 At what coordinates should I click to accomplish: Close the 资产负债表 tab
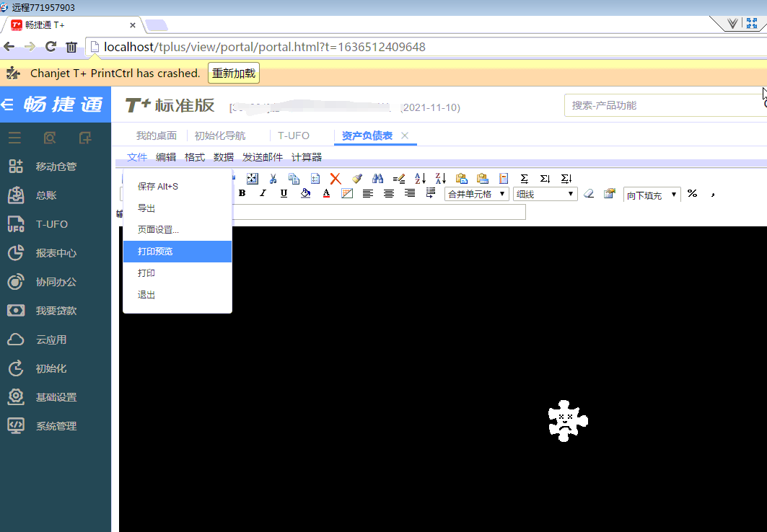click(x=405, y=136)
